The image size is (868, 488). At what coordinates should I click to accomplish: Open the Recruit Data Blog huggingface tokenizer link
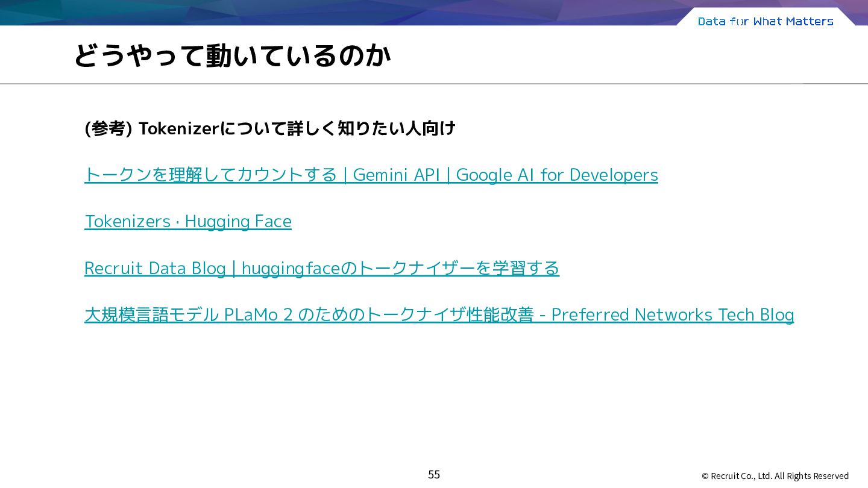coord(322,268)
